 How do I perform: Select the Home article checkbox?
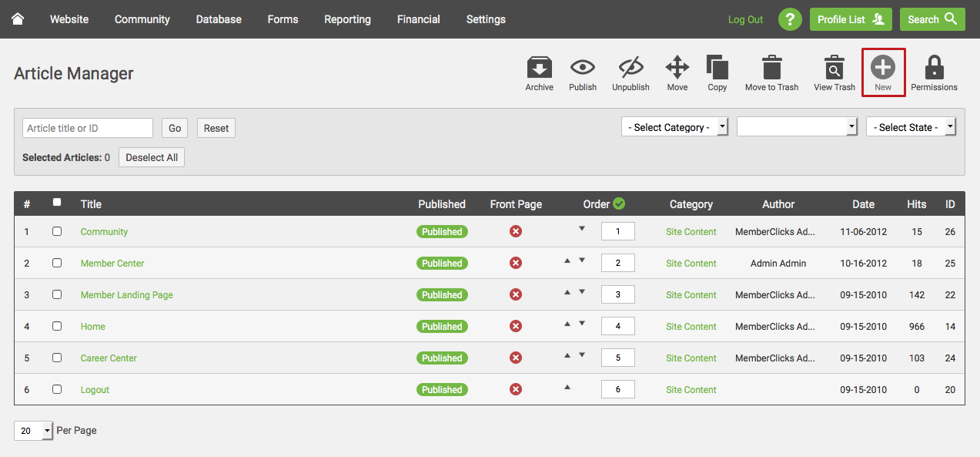(x=57, y=326)
